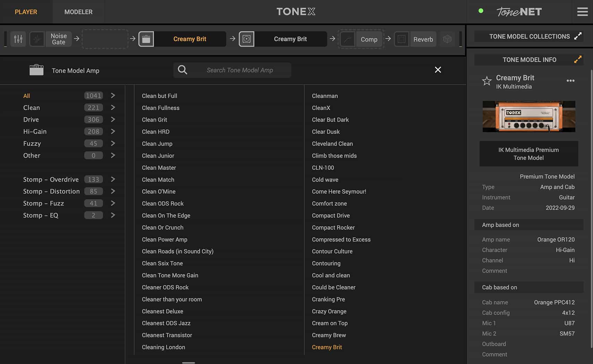Expand the Other category chevron
The width and height of the screenshot is (593, 364).
113,155
